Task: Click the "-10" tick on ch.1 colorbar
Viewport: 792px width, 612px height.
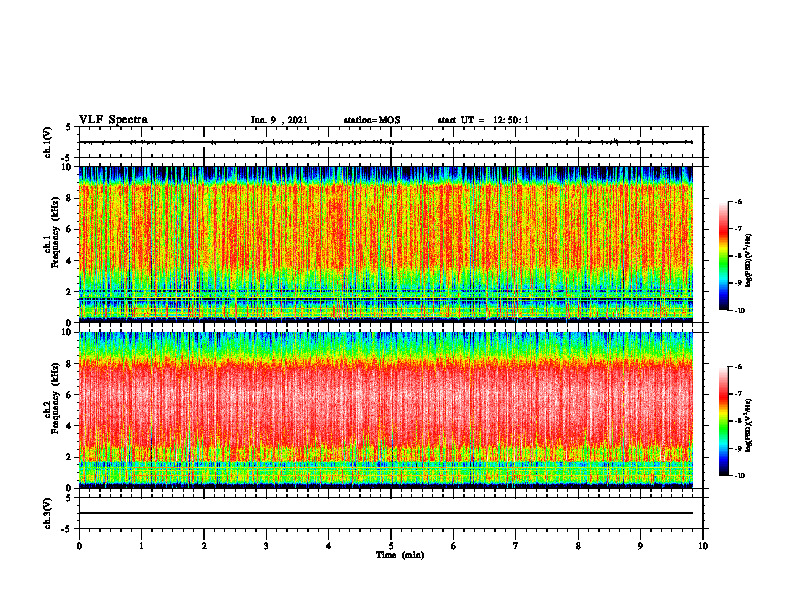Action: tap(740, 311)
